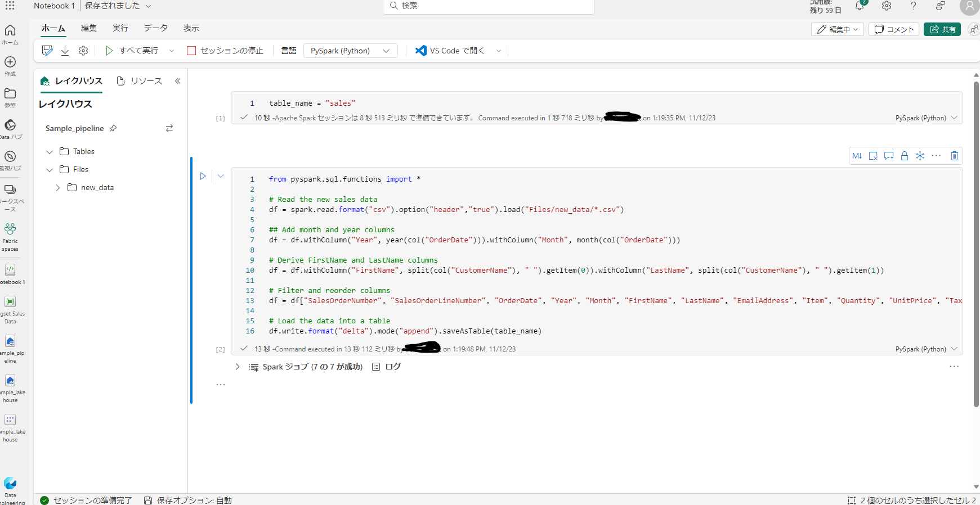
Task: Open the PySpark (Python) language dropdown
Action: (351, 51)
